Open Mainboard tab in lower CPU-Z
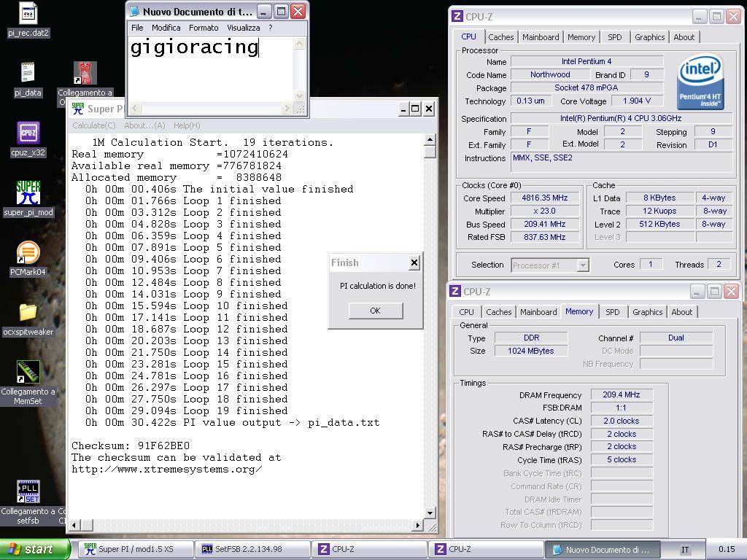The width and height of the screenshot is (747, 560). [538, 312]
